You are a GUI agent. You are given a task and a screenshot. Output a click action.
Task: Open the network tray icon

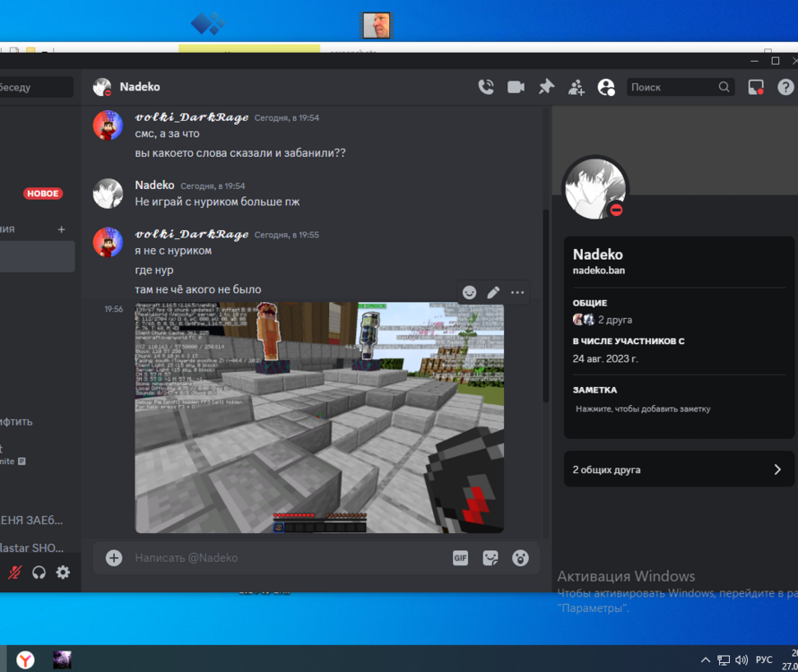click(724, 659)
